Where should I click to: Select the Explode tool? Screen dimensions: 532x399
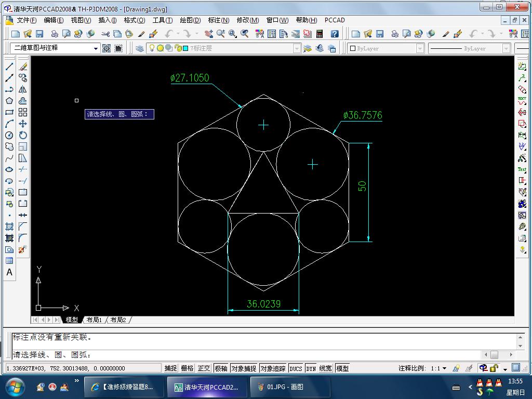click(23, 249)
